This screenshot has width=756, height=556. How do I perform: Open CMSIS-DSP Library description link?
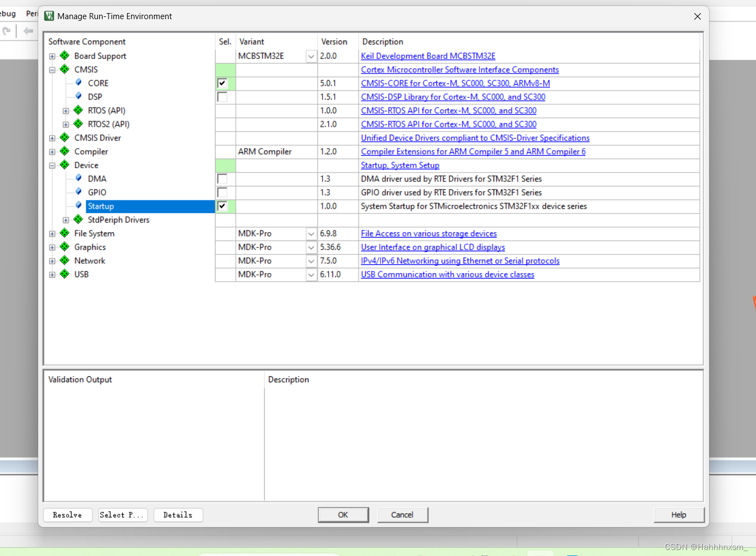(x=453, y=97)
